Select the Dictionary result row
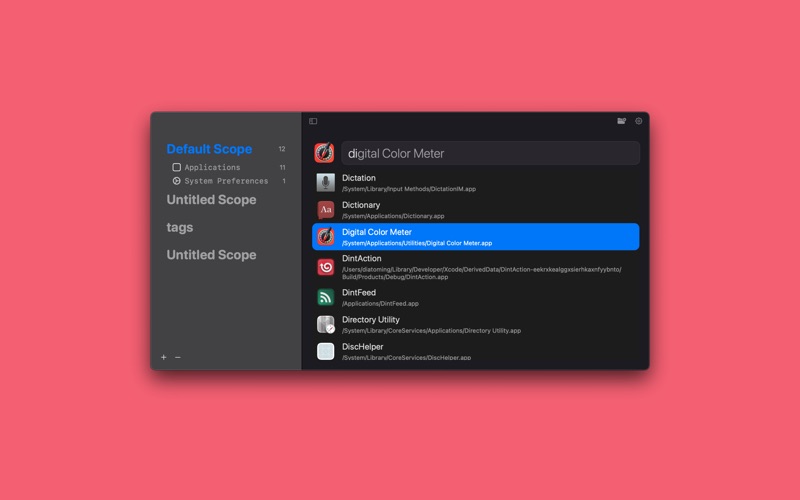The height and width of the screenshot is (500, 800). (476, 210)
